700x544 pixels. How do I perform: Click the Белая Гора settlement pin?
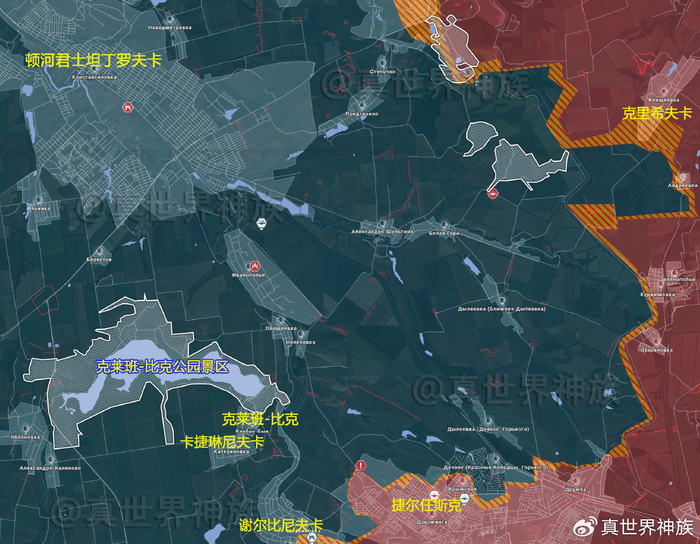coord(444,225)
